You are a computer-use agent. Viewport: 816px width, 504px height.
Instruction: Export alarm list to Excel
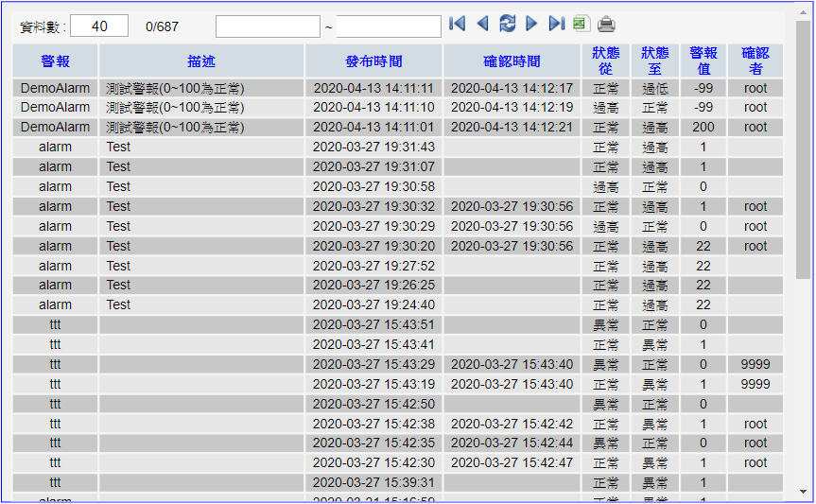(x=581, y=25)
